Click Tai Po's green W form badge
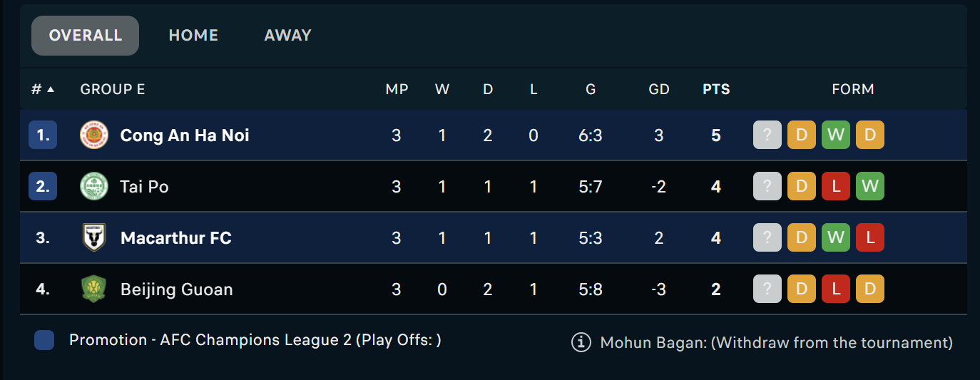This screenshot has width=980, height=380. pyautogui.click(x=869, y=187)
